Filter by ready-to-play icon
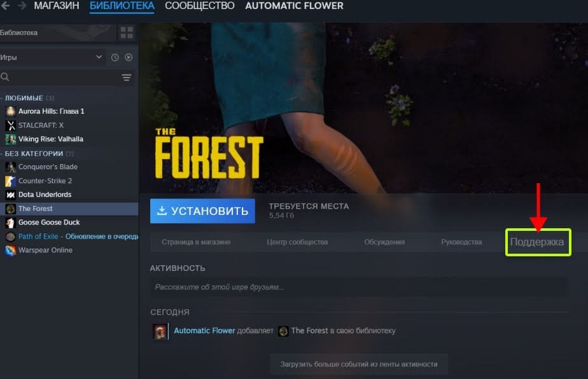This screenshot has height=379, width=588. 129,57
